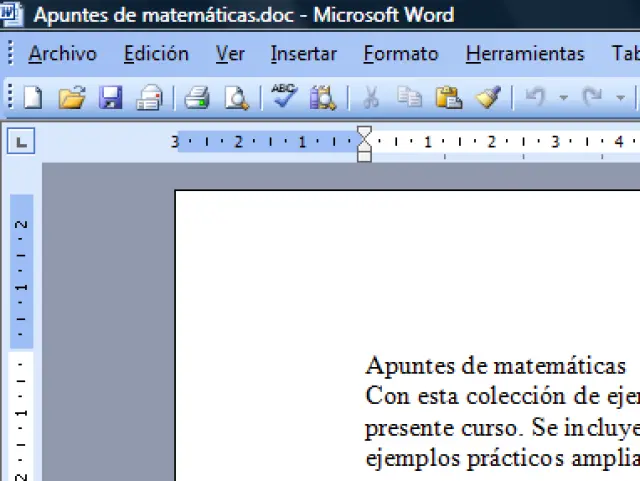Open a file with the Open folder icon
The height and width of the screenshot is (481, 640).
pyautogui.click(x=71, y=98)
